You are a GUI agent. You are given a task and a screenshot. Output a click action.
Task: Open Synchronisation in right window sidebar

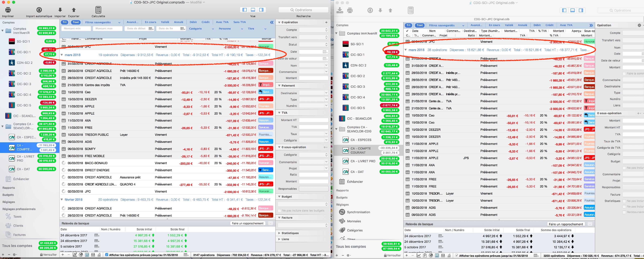(x=358, y=212)
